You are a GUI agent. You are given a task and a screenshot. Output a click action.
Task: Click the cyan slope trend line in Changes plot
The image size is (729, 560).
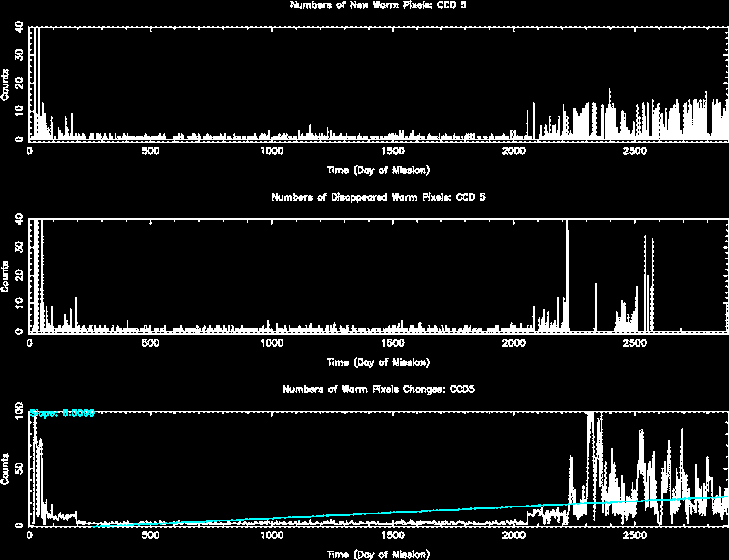click(x=409, y=512)
